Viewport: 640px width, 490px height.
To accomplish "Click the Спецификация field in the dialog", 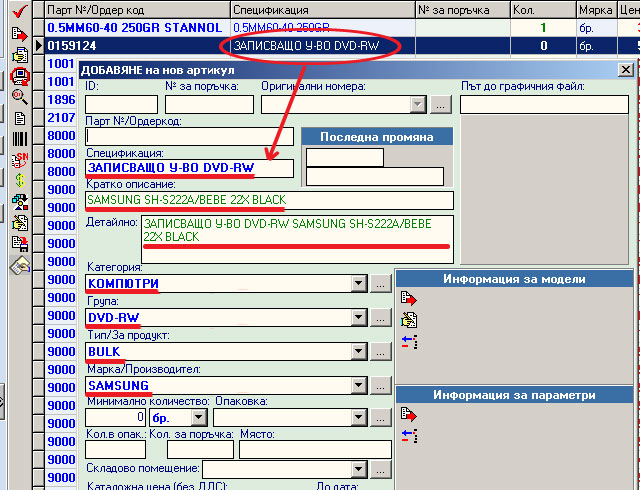I will (189, 168).
